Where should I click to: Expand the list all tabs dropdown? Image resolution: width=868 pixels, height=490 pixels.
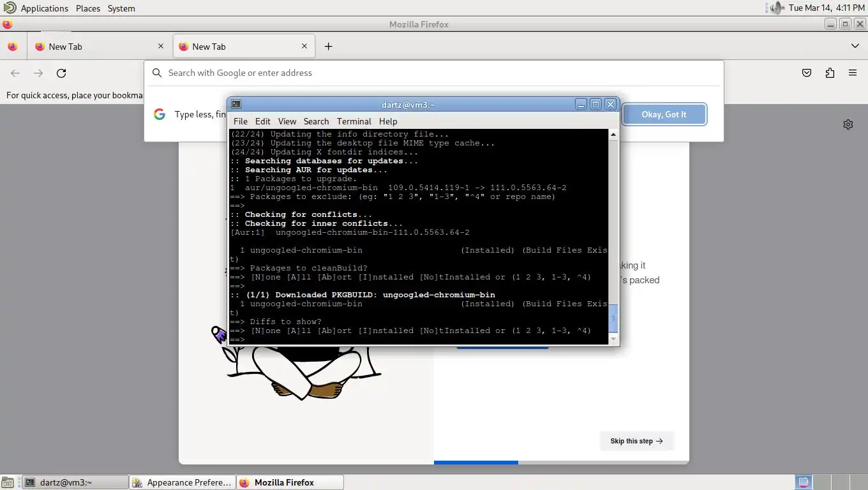pyautogui.click(x=855, y=46)
